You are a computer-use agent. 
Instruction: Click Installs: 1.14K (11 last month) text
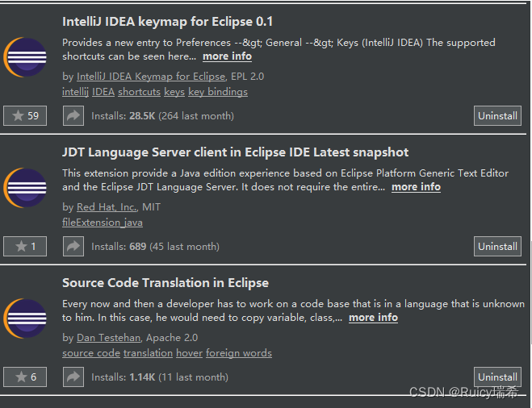160,377
